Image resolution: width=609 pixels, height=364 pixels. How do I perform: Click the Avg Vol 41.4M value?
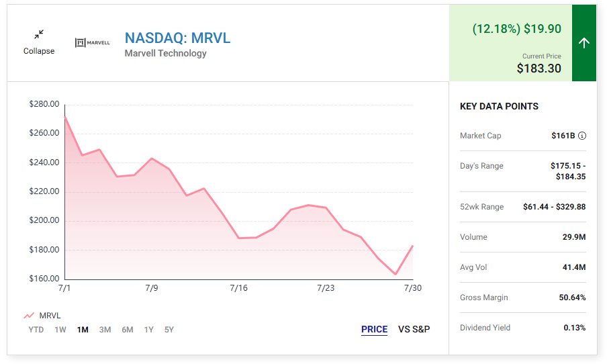click(574, 267)
